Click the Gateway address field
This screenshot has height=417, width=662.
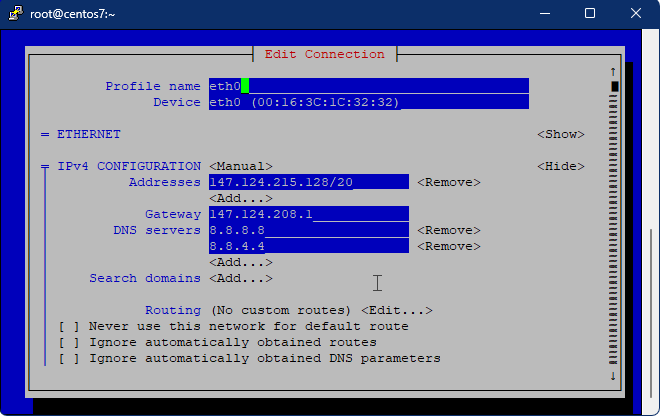[x=308, y=214]
